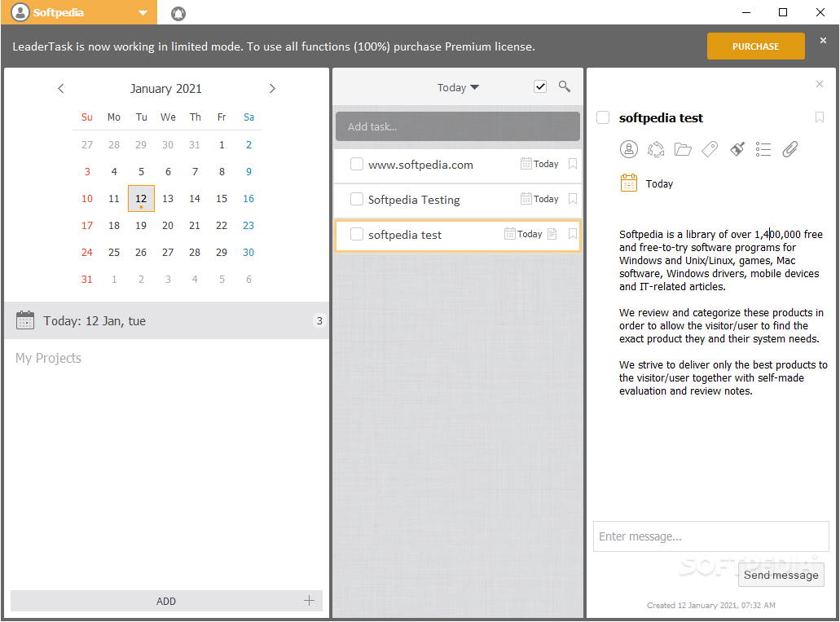840x622 pixels.
Task: Toggle show completed tasks checkmark
Action: pos(540,86)
